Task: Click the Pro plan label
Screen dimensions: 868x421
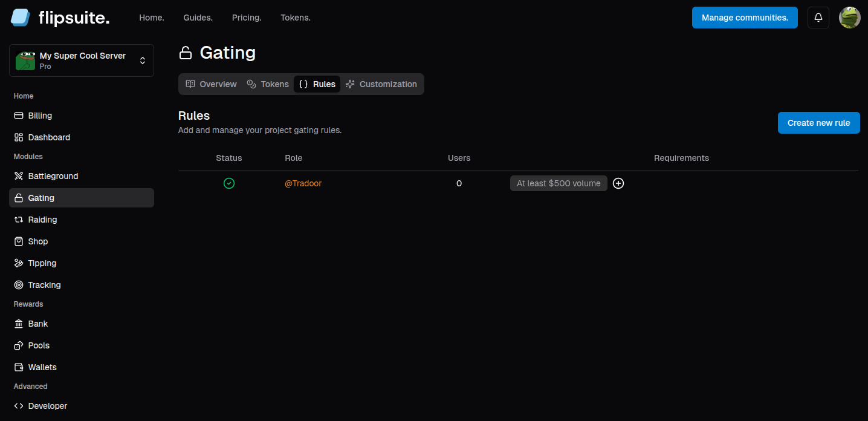Action: tap(45, 67)
